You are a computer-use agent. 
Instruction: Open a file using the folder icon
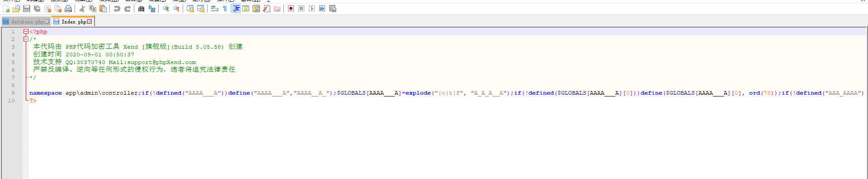(16, 9)
